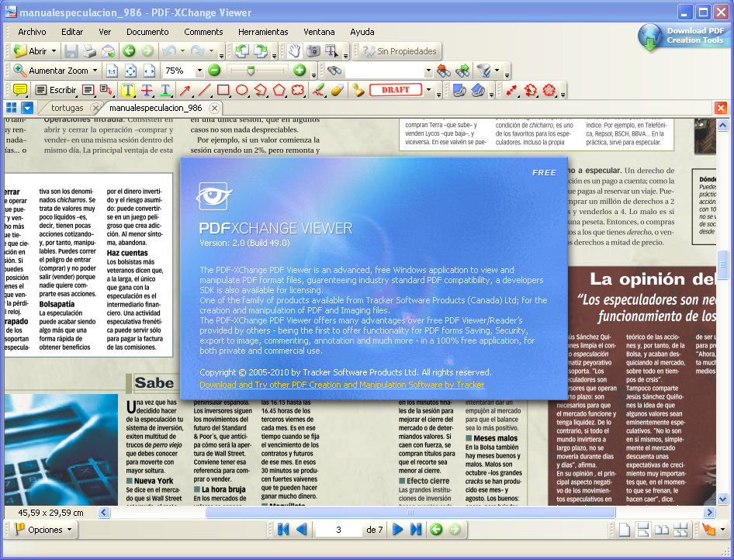Screen dimensions: 734x560
Task: Click the Fit Page zoom icon
Action: tap(130, 71)
